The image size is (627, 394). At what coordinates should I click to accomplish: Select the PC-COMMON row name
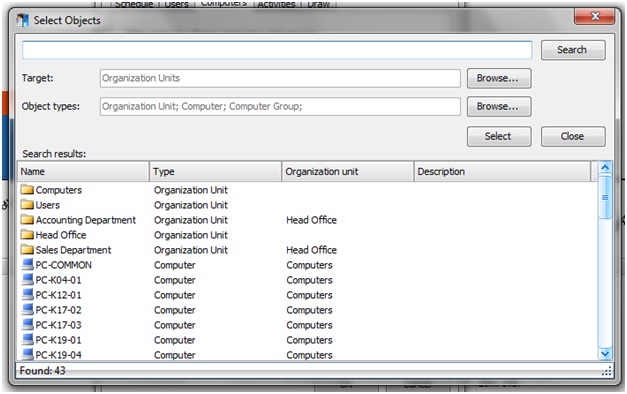pos(64,265)
